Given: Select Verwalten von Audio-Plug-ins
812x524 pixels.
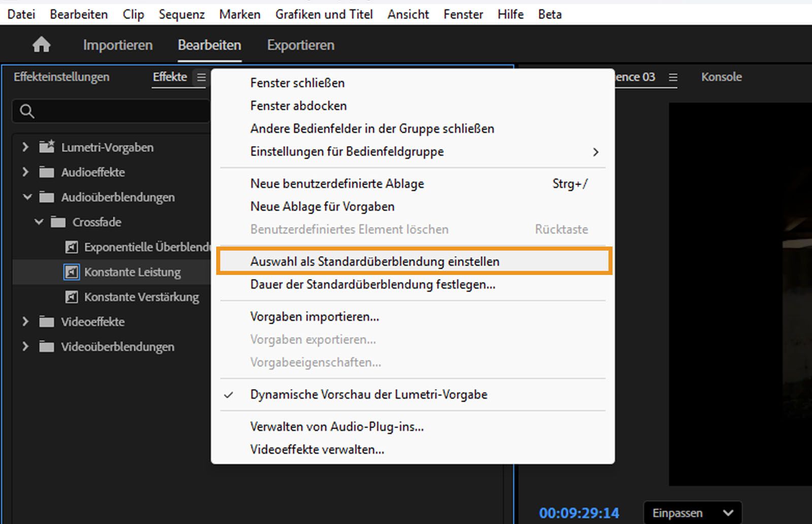Looking at the screenshot, I should tap(413, 427).
